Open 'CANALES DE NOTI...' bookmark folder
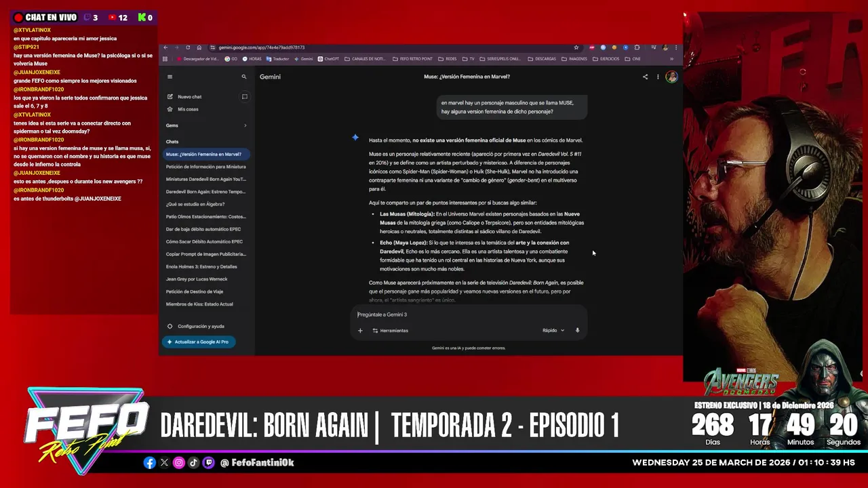The image size is (868, 488). [366, 59]
